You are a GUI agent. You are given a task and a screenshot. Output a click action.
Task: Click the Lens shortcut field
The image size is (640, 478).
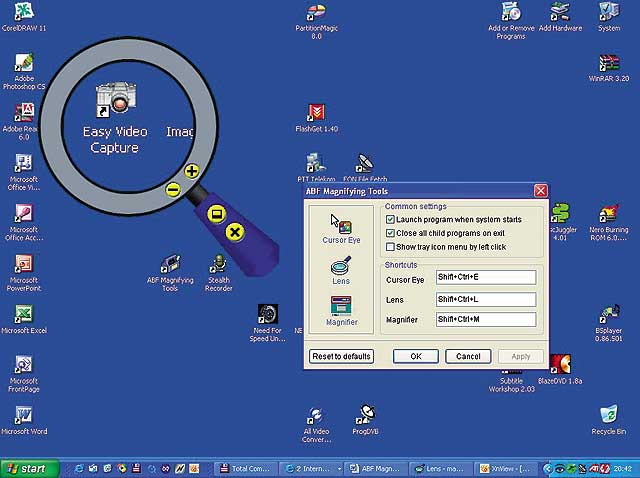[x=486, y=299]
